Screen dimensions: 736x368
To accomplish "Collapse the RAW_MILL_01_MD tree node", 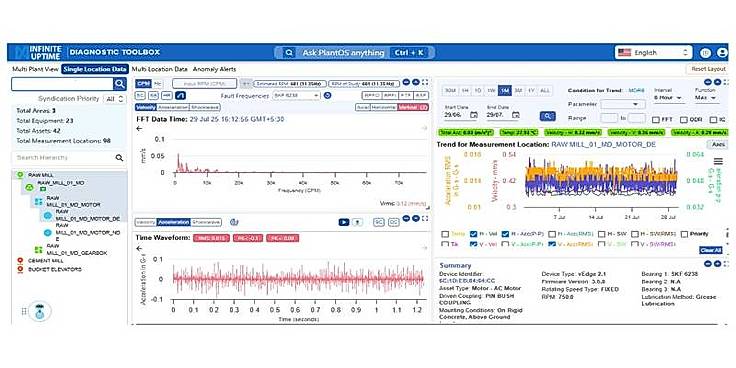I will click(x=29, y=188).
